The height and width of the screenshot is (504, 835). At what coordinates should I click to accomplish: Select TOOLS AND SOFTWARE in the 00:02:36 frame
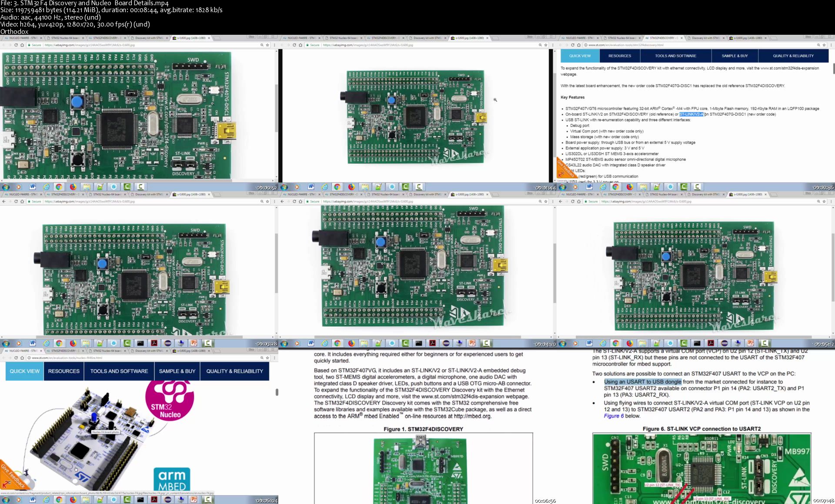[675, 56]
